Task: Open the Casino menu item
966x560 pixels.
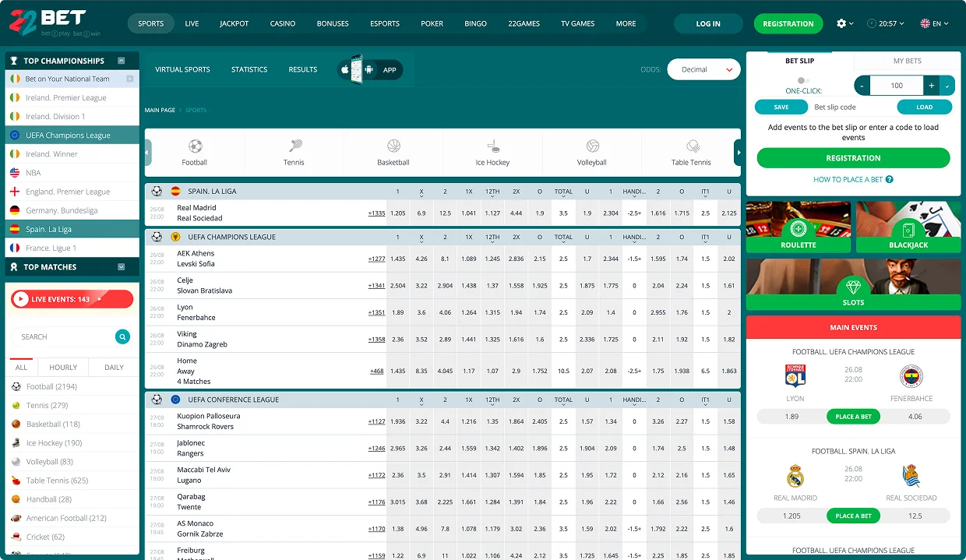Action: tap(283, 23)
